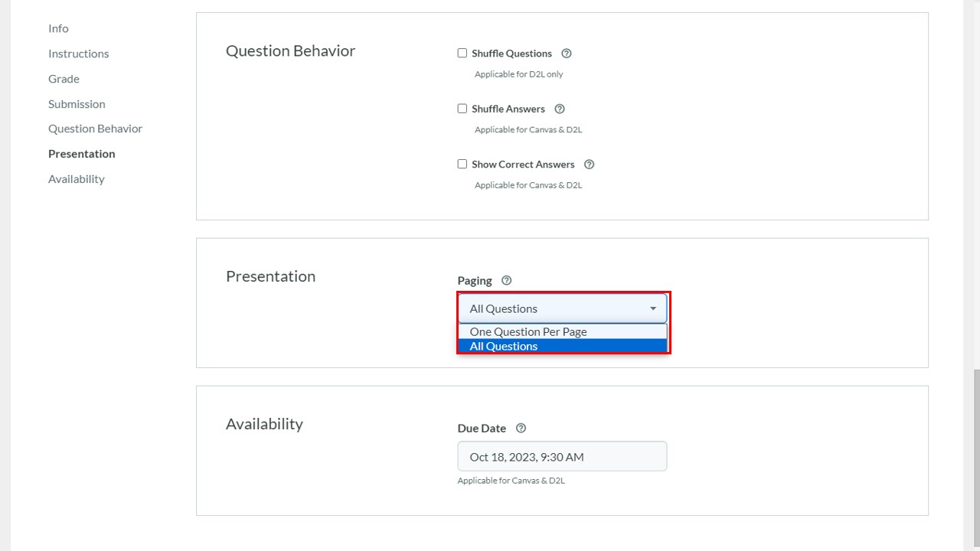Go to Info section in sidebar
The width and height of the screenshot is (980, 551).
click(58, 28)
